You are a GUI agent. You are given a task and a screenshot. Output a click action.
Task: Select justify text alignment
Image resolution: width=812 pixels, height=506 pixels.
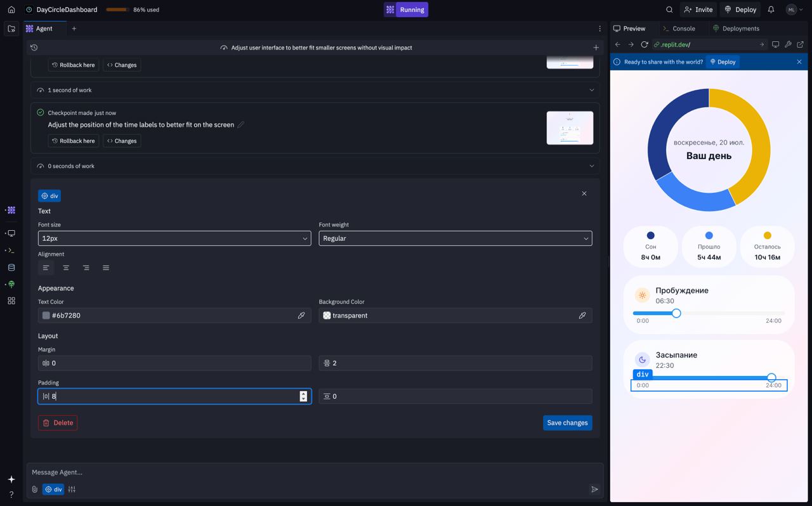click(x=106, y=268)
